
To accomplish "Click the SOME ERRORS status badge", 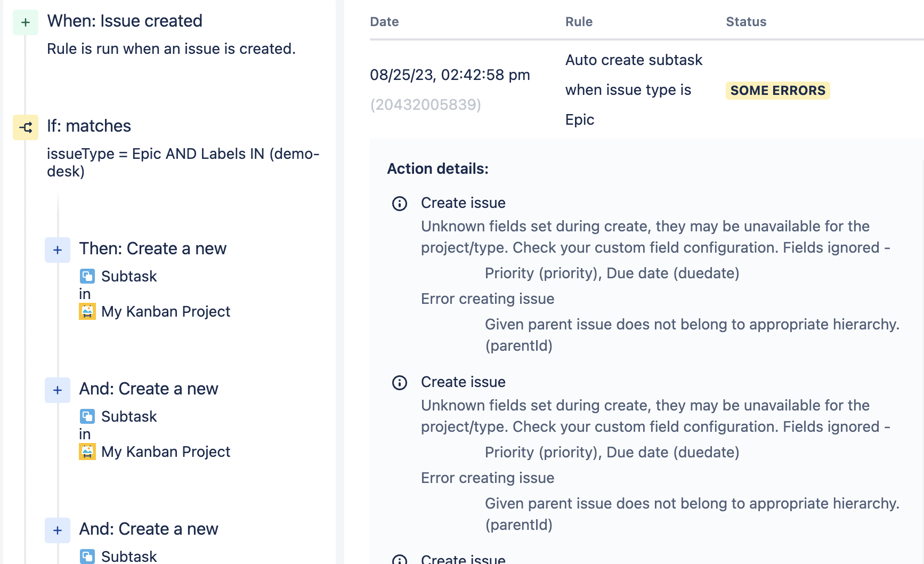I will pyautogui.click(x=778, y=91).
